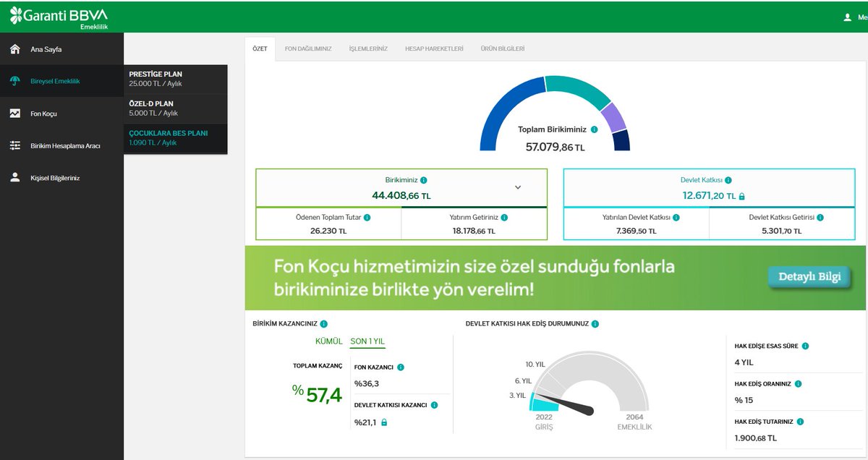Click the Kişisel Bilgileriniz person icon

click(x=14, y=177)
